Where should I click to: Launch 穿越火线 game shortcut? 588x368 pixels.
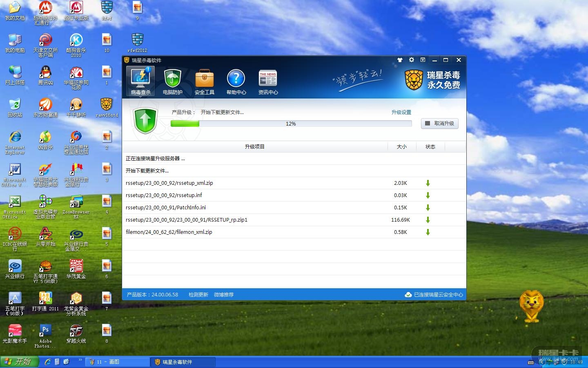(76, 334)
